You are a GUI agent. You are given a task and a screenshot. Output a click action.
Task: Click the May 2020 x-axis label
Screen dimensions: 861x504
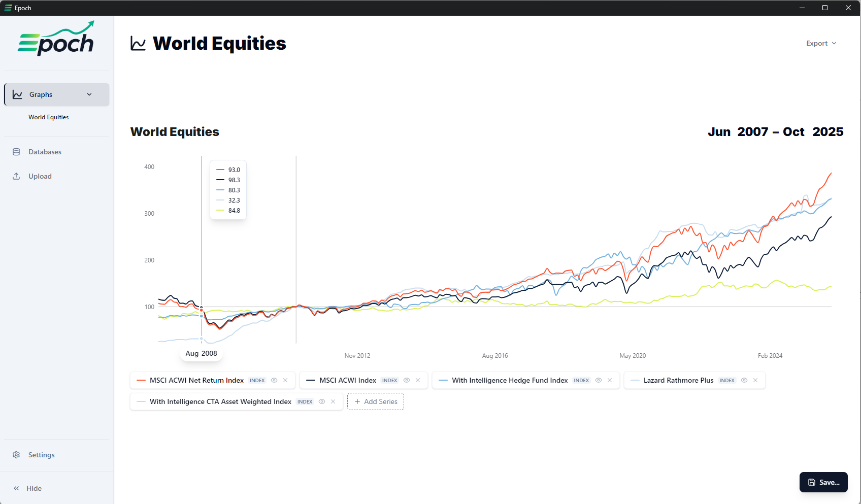[633, 356]
